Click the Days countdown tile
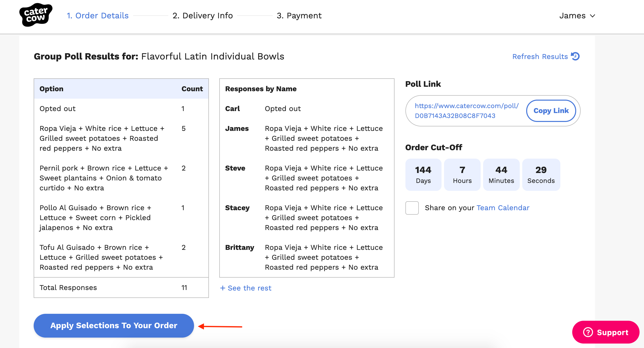The image size is (644, 348). click(423, 174)
